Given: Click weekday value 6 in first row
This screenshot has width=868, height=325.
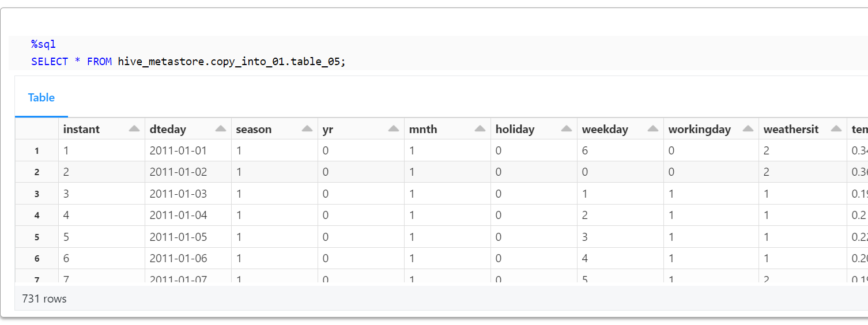Looking at the screenshot, I should click(x=586, y=151).
